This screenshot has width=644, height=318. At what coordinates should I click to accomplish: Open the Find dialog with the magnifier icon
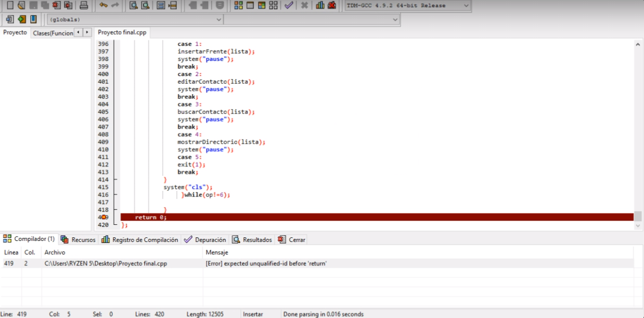133,6
